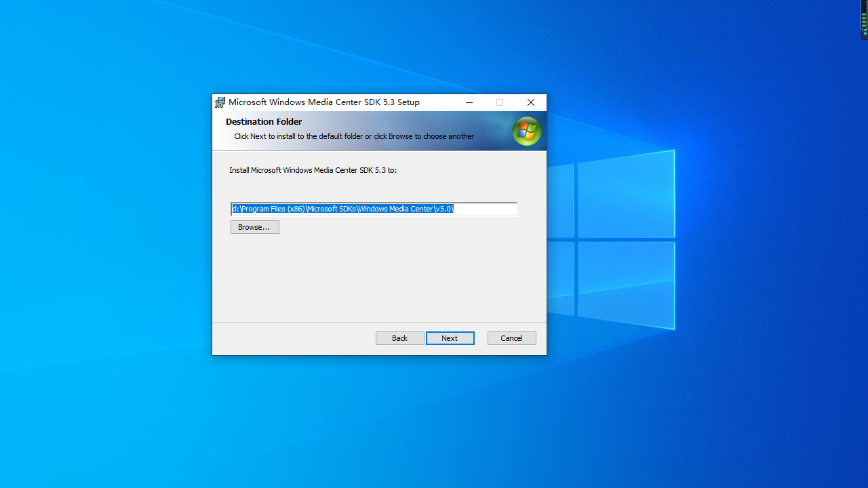Image resolution: width=868 pixels, height=488 pixels.
Task: Click Back to return to previous step
Action: pos(399,338)
